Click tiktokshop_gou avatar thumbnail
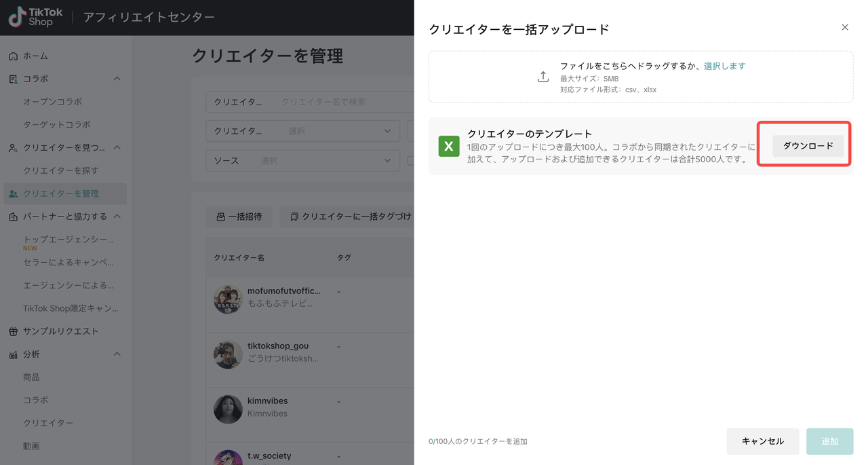868x465 pixels. pos(228,354)
